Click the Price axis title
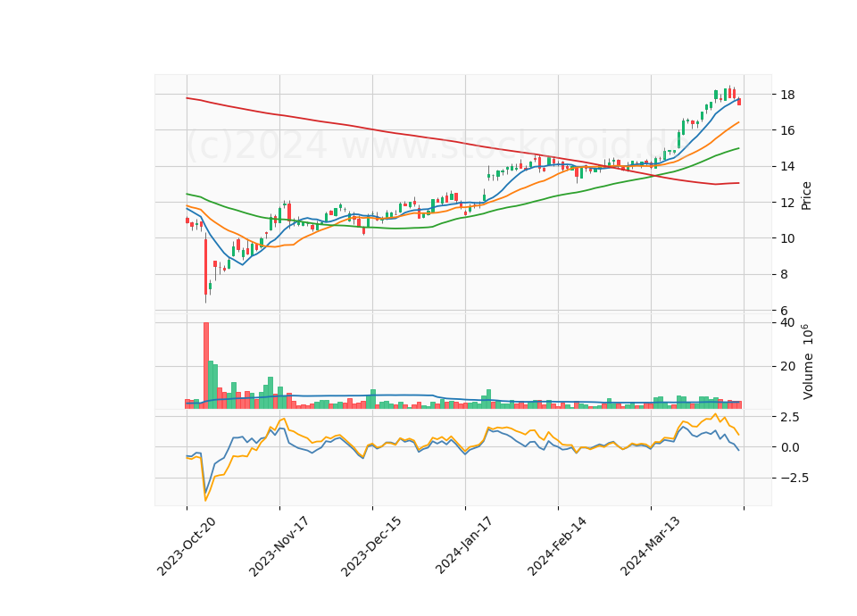 click(805, 196)
